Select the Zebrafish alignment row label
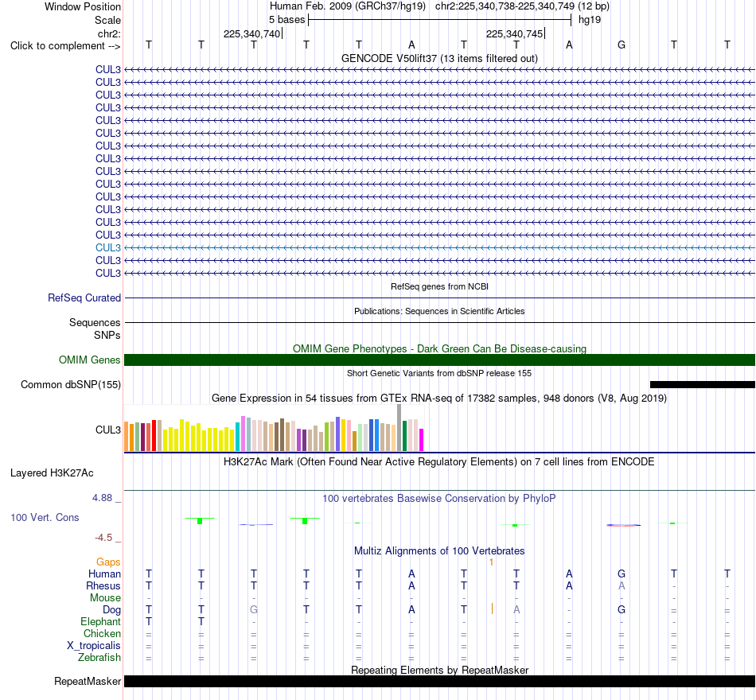Image resolution: width=756 pixels, height=700 pixels. [99, 658]
